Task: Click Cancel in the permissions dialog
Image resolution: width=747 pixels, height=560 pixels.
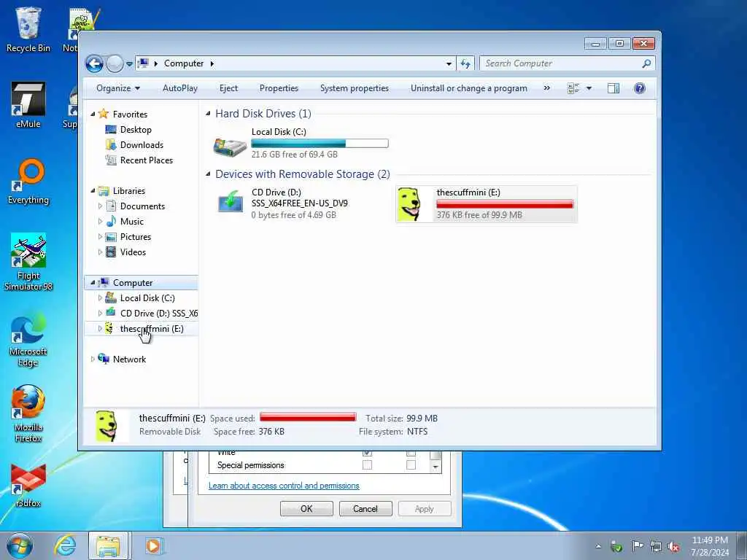Action: pos(365,508)
